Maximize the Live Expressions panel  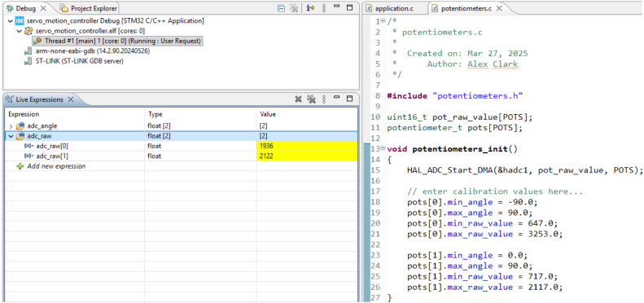click(349, 99)
